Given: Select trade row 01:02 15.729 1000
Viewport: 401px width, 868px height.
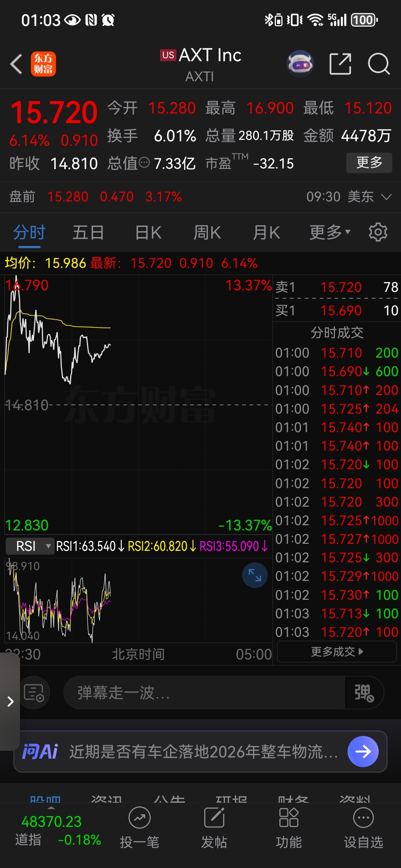Looking at the screenshot, I should pos(337,576).
